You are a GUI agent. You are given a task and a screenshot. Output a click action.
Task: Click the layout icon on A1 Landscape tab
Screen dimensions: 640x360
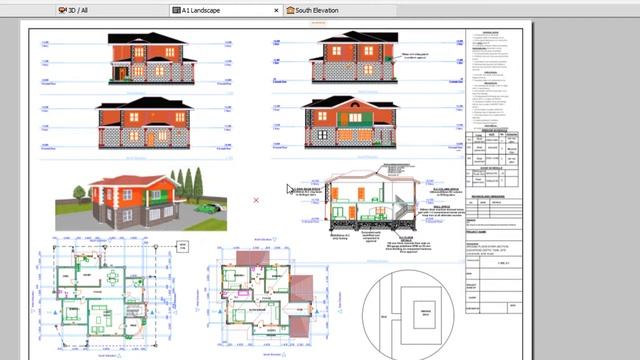click(176, 11)
